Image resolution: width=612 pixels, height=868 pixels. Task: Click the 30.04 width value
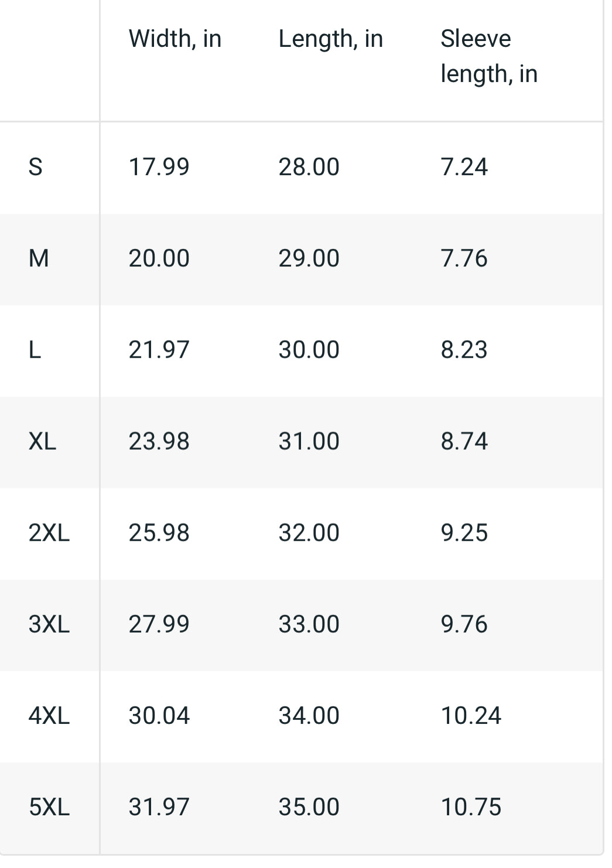tap(159, 715)
